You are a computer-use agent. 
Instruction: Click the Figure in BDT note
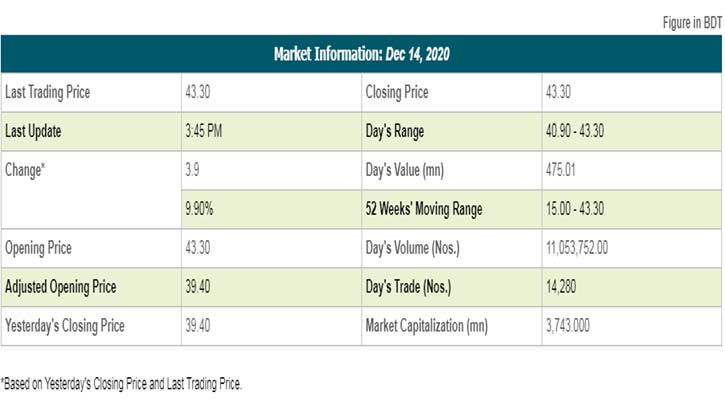coord(691,23)
